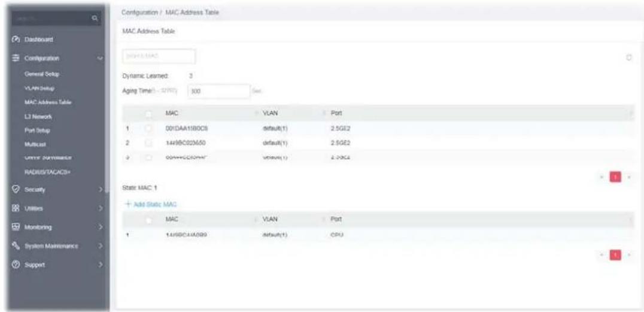Click the Search MAC input field
The width and height of the screenshot is (644, 312).
point(159,57)
